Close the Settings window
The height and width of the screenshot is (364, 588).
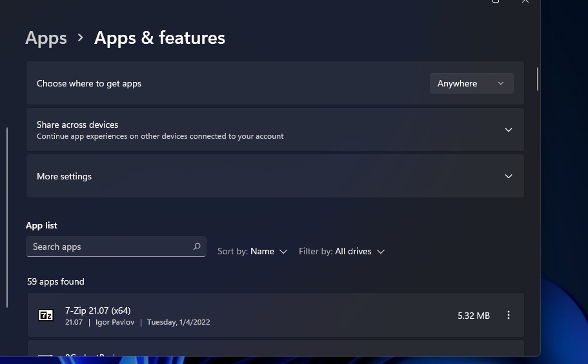click(x=525, y=2)
